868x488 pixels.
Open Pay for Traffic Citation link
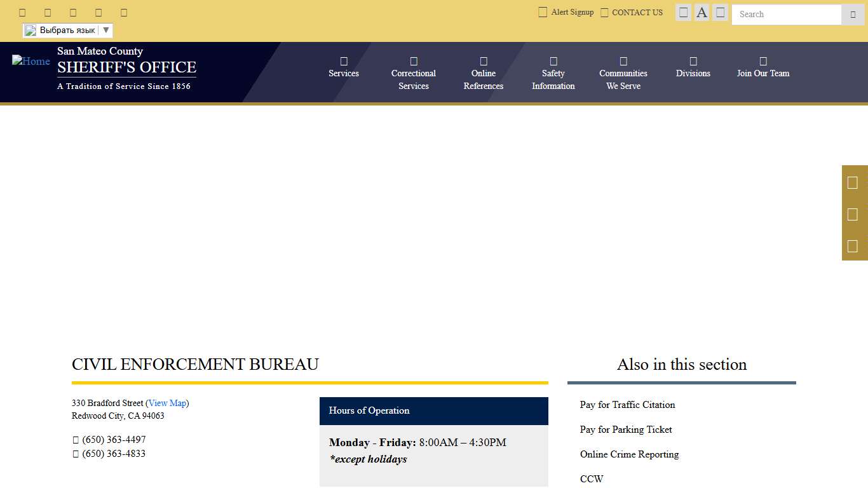tap(627, 405)
